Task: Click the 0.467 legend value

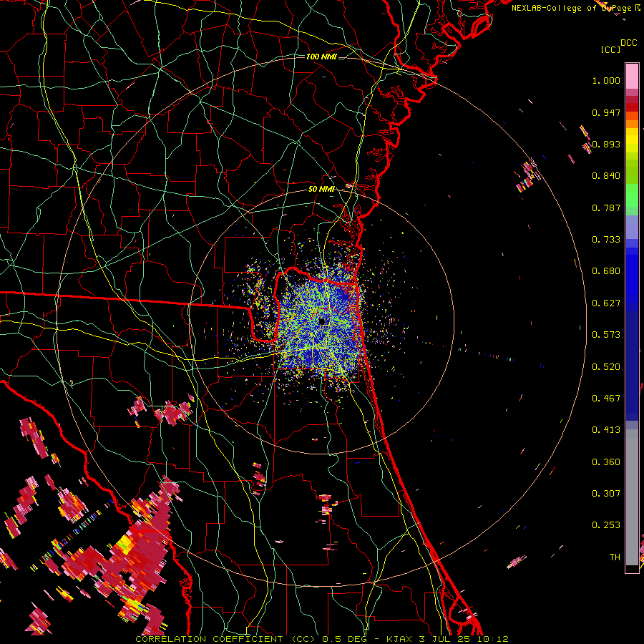Action: pos(606,399)
